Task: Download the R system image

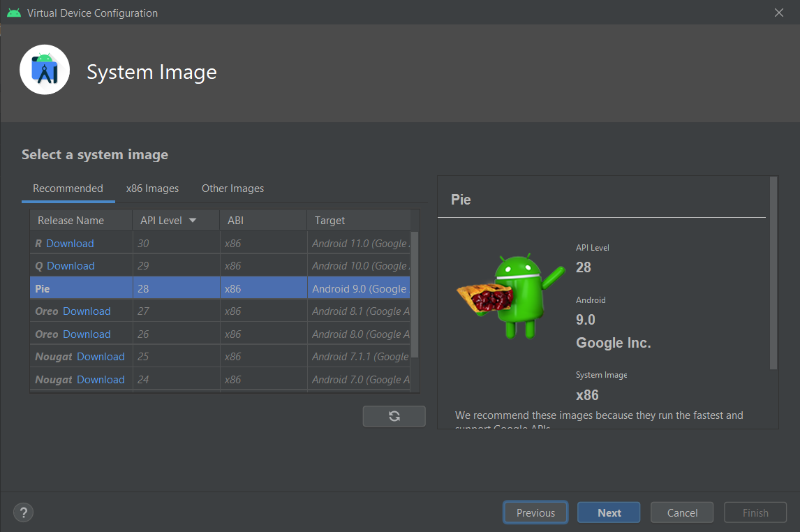Action: (70, 243)
